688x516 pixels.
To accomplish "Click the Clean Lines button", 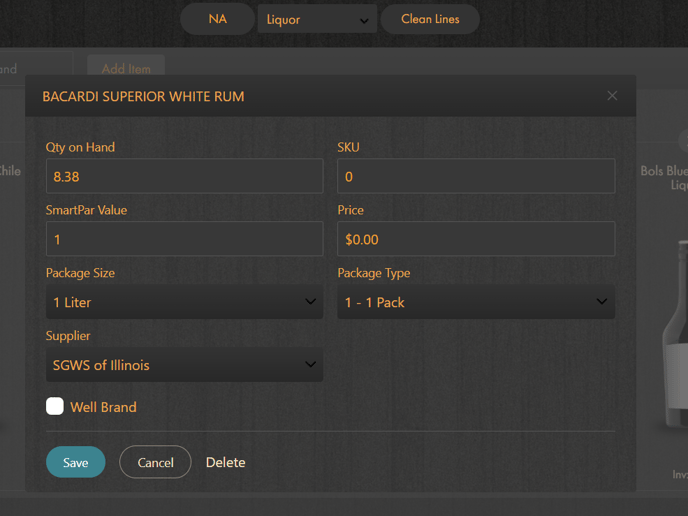I will coord(430,19).
